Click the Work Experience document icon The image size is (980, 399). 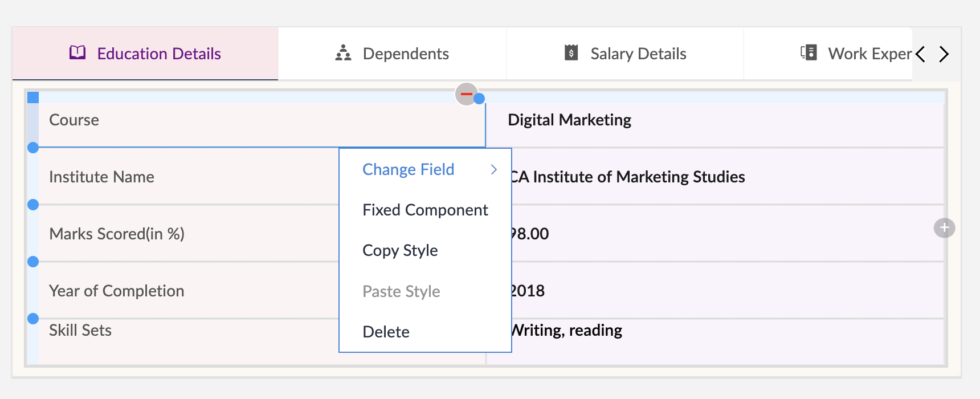pos(808,53)
